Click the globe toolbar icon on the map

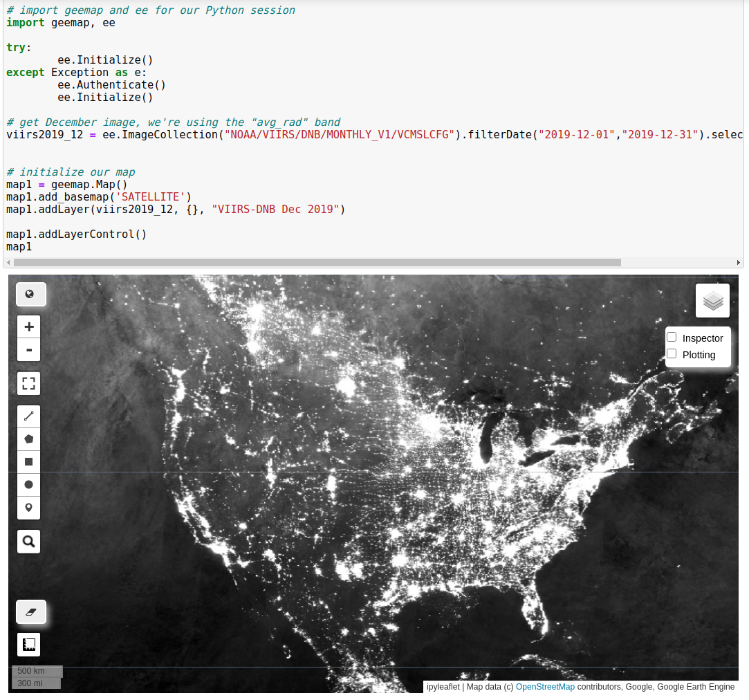(30, 294)
